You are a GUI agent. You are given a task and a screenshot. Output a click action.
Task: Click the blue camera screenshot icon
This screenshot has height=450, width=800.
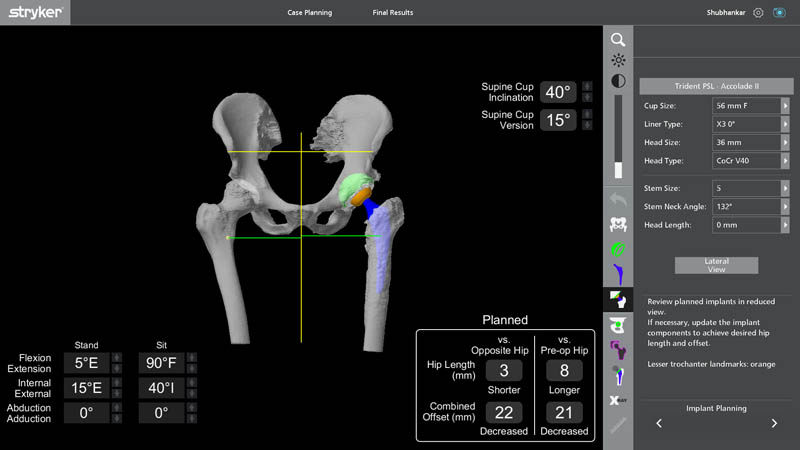tap(779, 13)
